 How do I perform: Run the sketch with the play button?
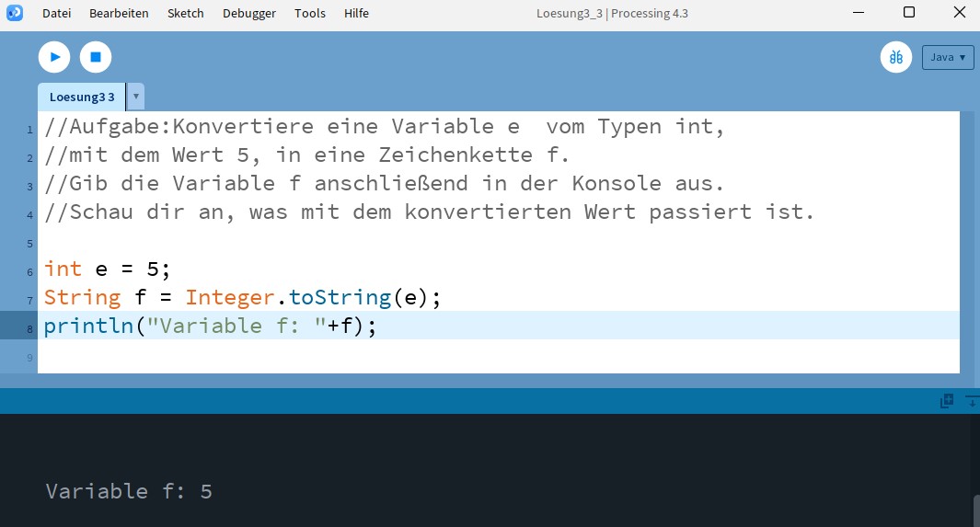coord(54,57)
